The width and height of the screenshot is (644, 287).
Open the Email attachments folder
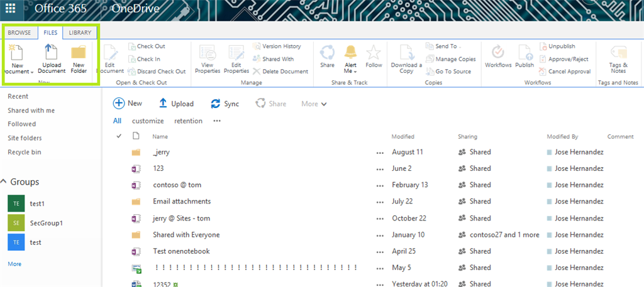182,202
